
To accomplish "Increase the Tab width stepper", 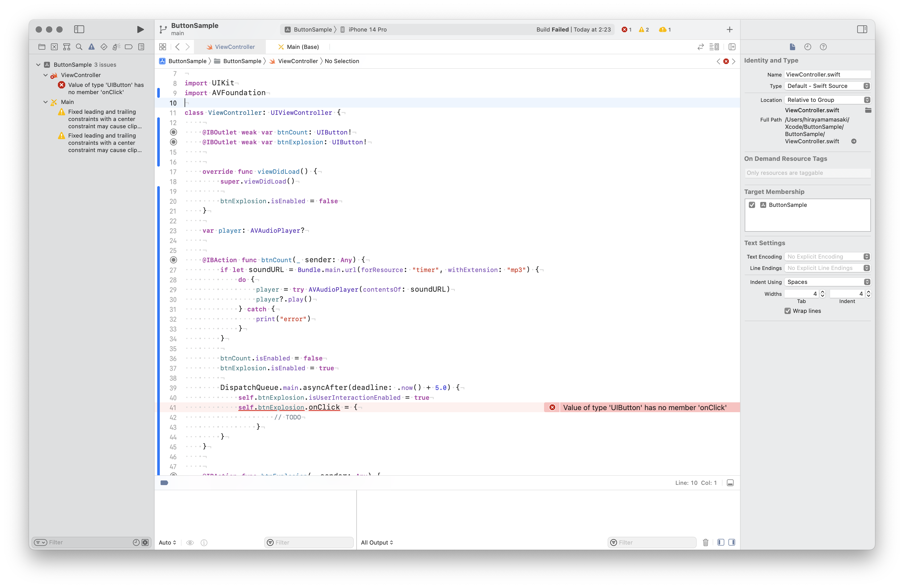I will pyautogui.click(x=823, y=292).
